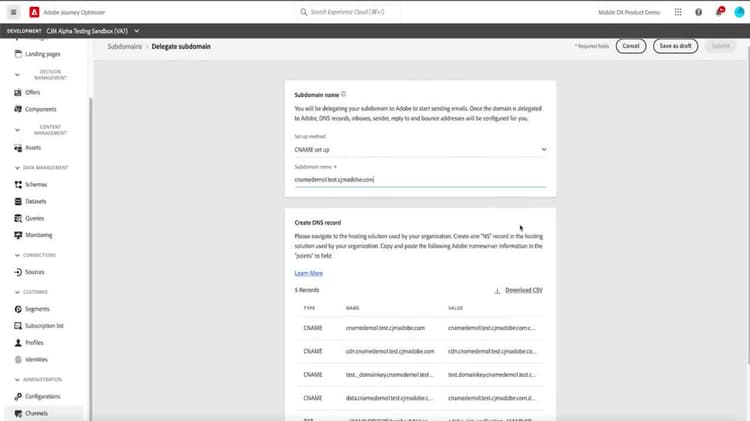Open Schemas menu item
Screen dimensions: 750x421
pos(36,185)
